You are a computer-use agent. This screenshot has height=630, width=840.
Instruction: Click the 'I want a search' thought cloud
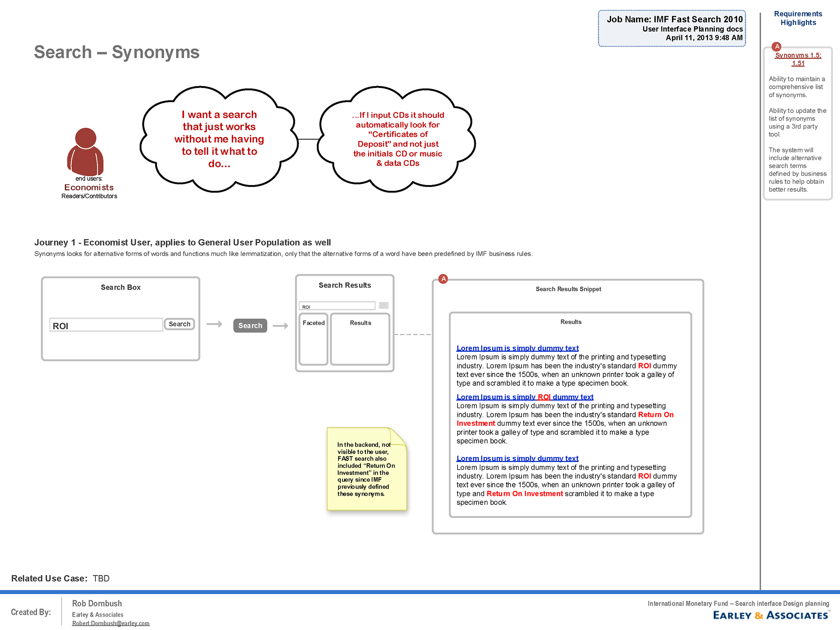tap(219, 139)
